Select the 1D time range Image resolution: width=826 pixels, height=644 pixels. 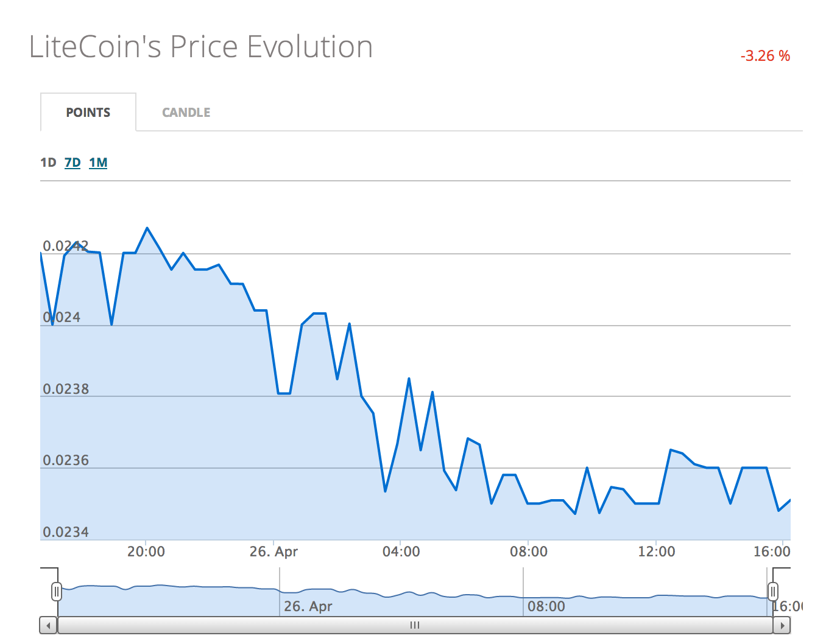(x=48, y=163)
